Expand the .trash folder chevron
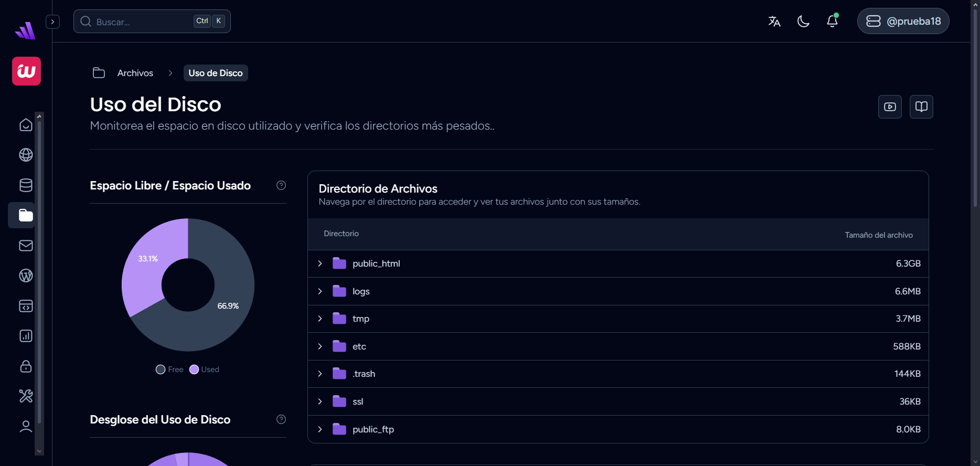980x466 pixels. click(x=320, y=374)
